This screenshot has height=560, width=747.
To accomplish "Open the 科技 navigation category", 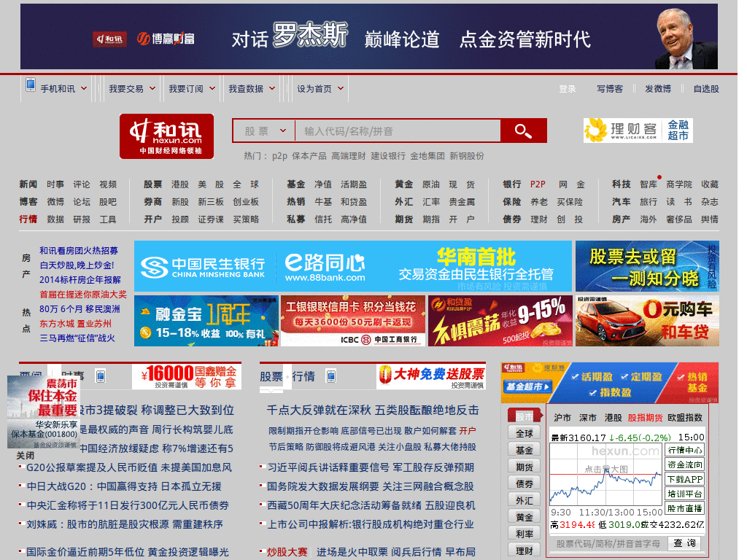I will point(622,184).
